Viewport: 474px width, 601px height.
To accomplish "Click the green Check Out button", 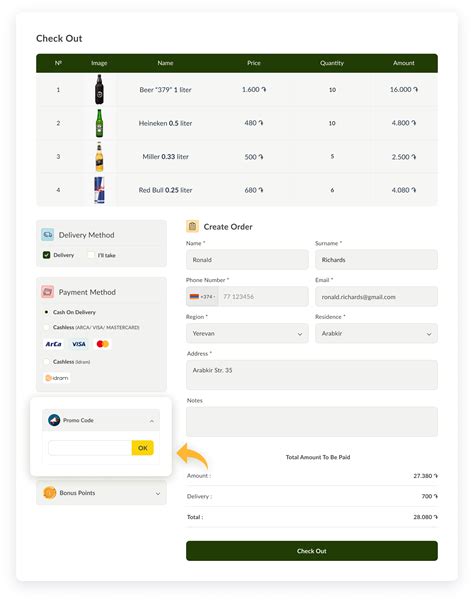I will pyautogui.click(x=312, y=551).
